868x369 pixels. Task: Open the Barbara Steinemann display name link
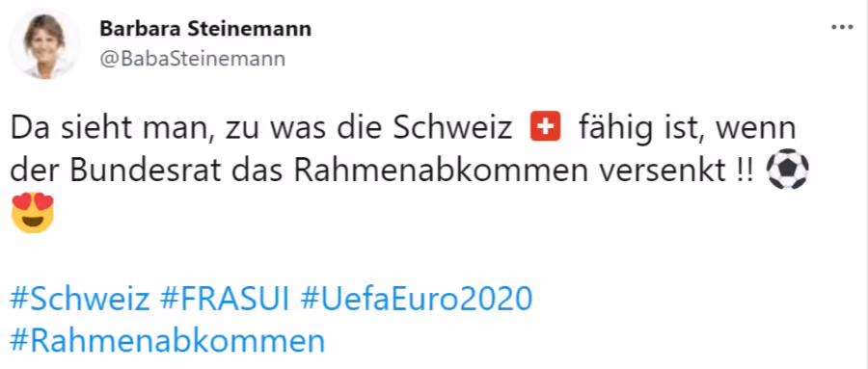[x=205, y=29]
